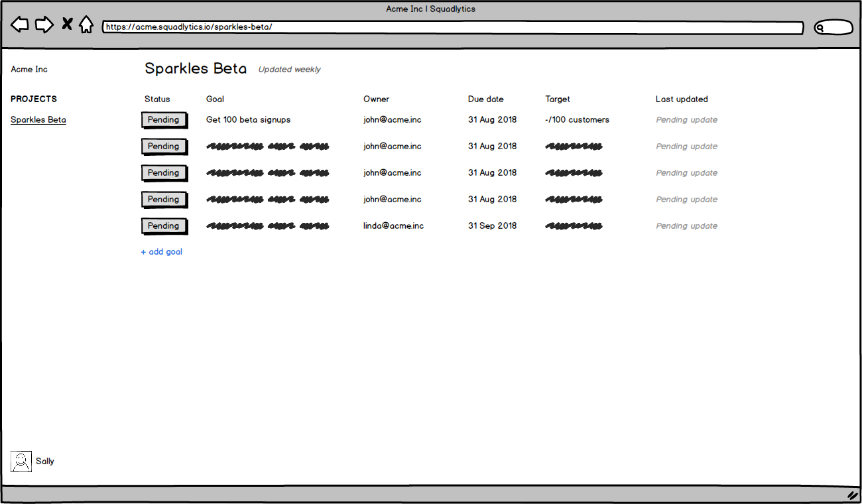Screen dimensions: 862x504
Task: Click owner linda@acme.inc
Action: 394,226
